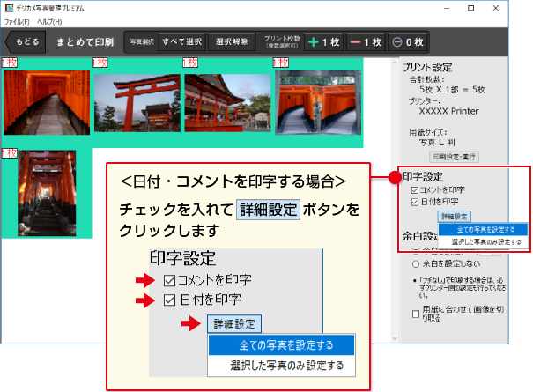The image size is (533, 392).
Task: Click the app icon in title bar
Action: (9, 8)
